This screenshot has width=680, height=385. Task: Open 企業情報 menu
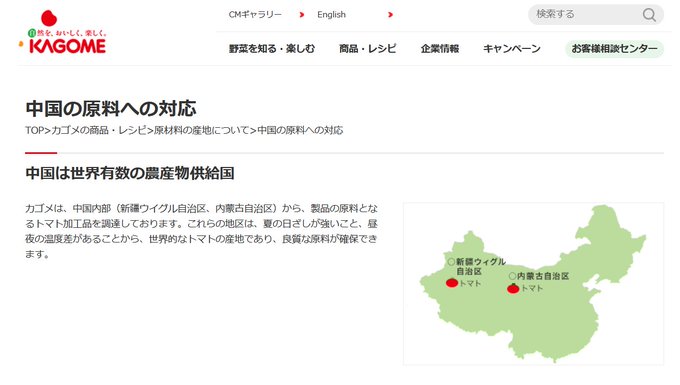pos(440,49)
